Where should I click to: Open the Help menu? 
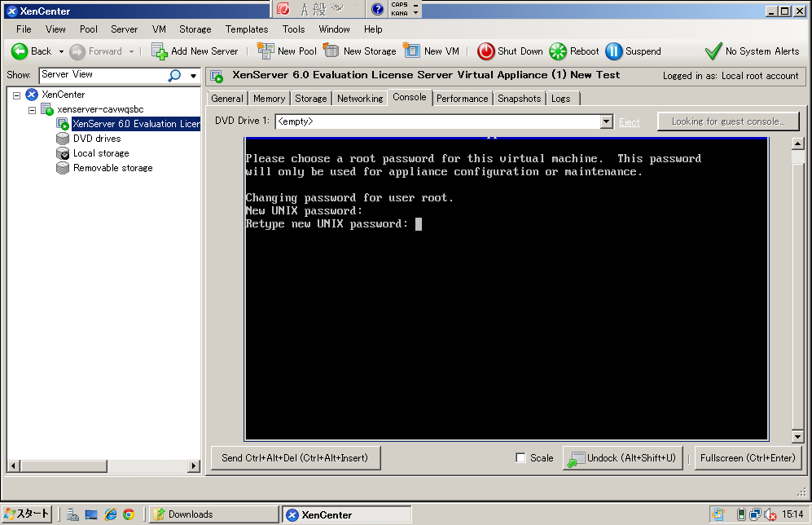373,29
